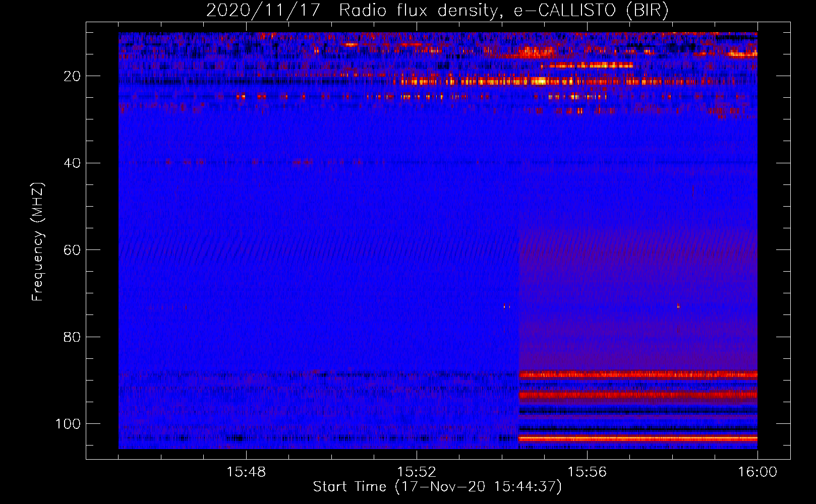Click the '80' frequency tick label
This screenshot has width=816, height=504.
(72, 337)
